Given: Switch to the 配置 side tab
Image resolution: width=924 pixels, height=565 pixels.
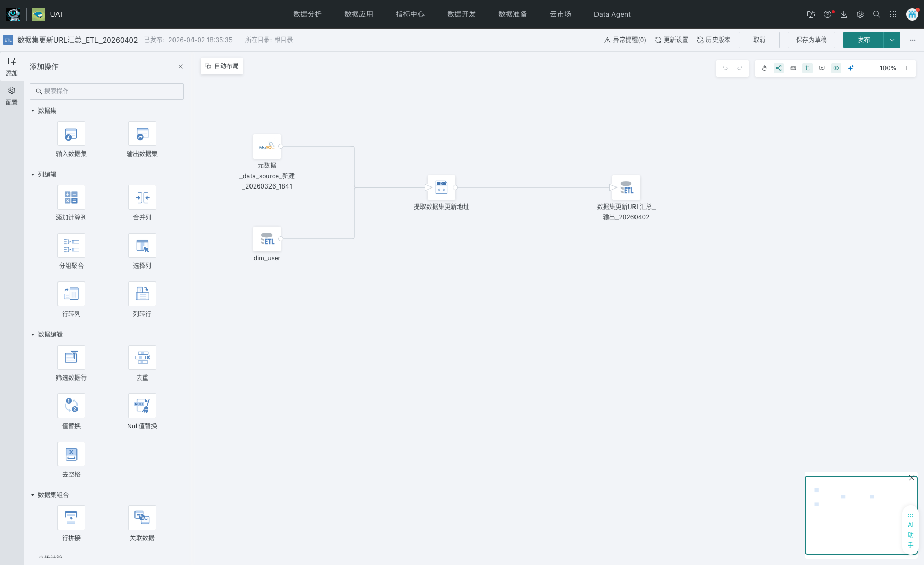Looking at the screenshot, I should point(12,96).
